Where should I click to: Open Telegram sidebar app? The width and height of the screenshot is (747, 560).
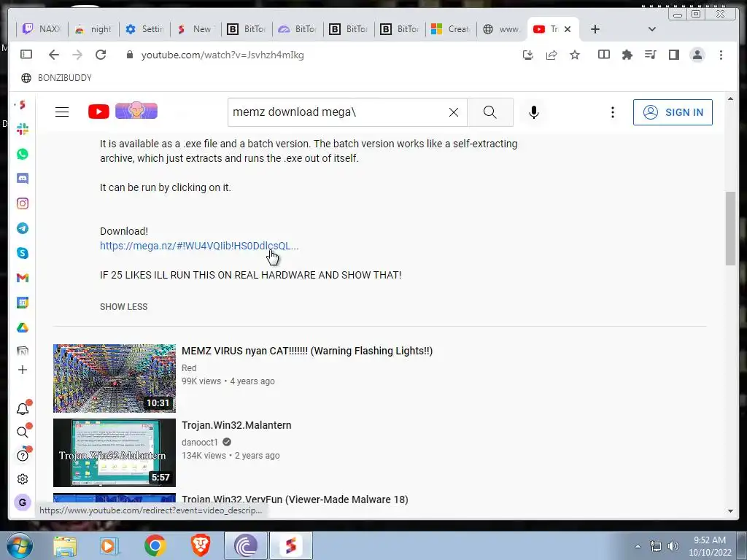pos(23,228)
